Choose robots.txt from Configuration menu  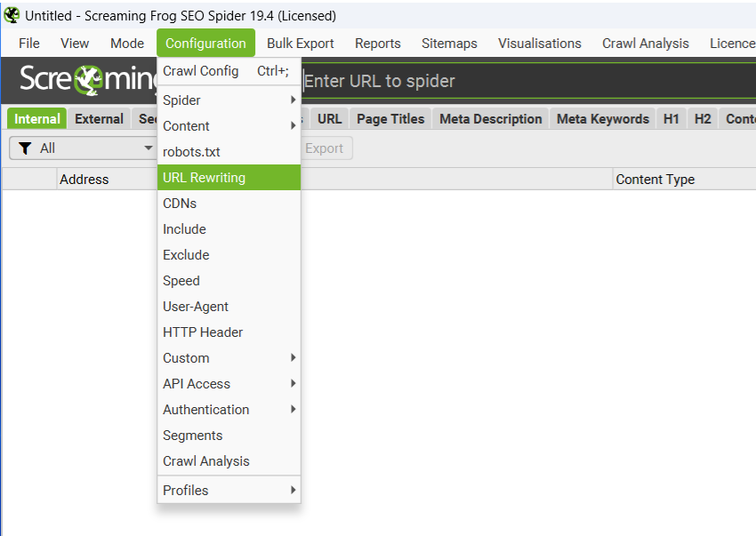click(229, 152)
